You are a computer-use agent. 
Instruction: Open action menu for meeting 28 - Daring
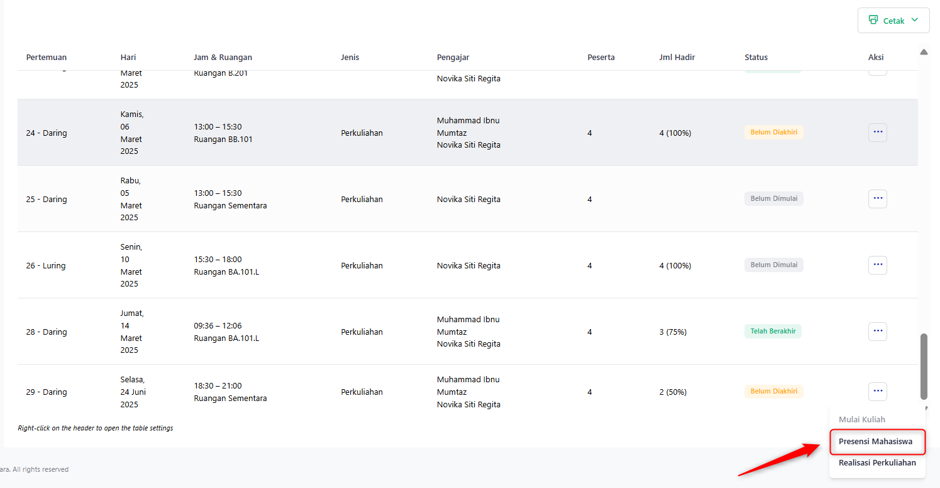click(877, 331)
